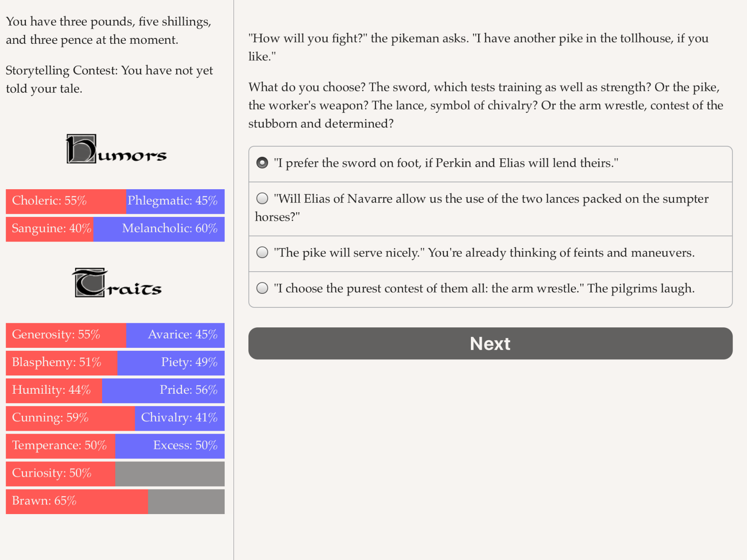Image resolution: width=747 pixels, height=560 pixels.
Task: Click the money status text about pounds
Action: click(108, 31)
